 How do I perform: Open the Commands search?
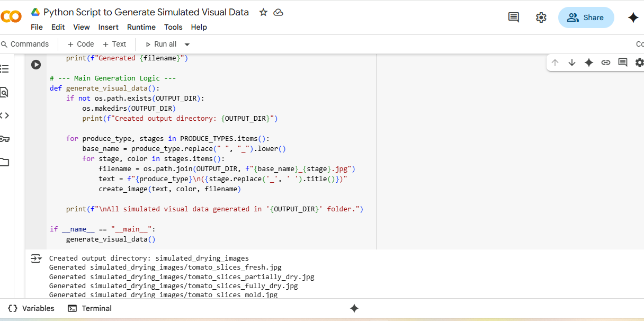click(x=25, y=44)
